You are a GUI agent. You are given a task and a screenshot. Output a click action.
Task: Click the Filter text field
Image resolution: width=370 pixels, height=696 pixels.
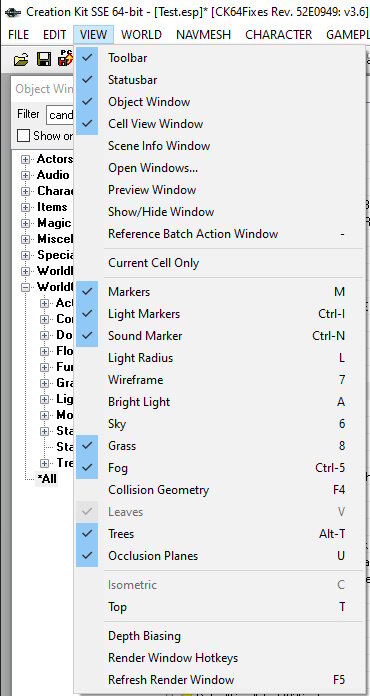60,115
